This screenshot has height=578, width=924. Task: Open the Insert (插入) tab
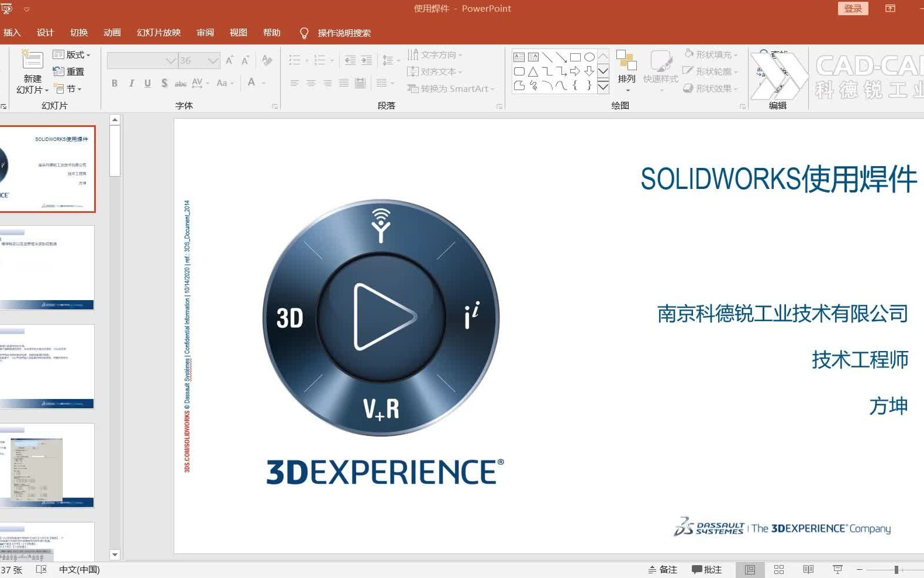[x=12, y=33]
